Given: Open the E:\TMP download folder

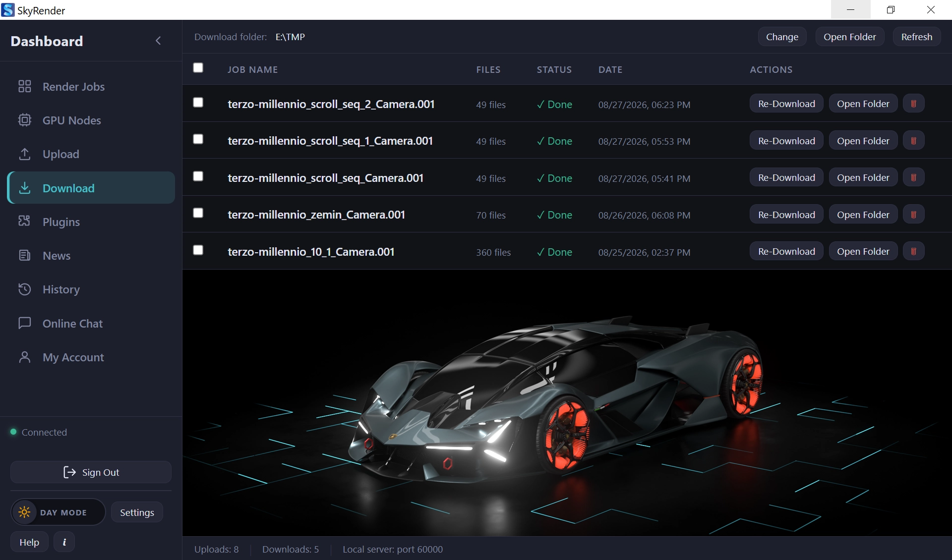Looking at the screenshot, I should 849,37.
